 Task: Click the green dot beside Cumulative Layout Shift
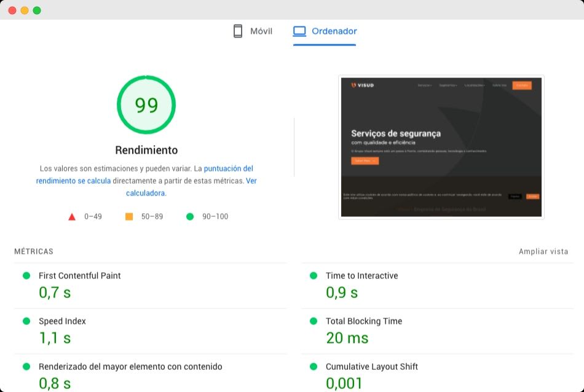(314, 366)
